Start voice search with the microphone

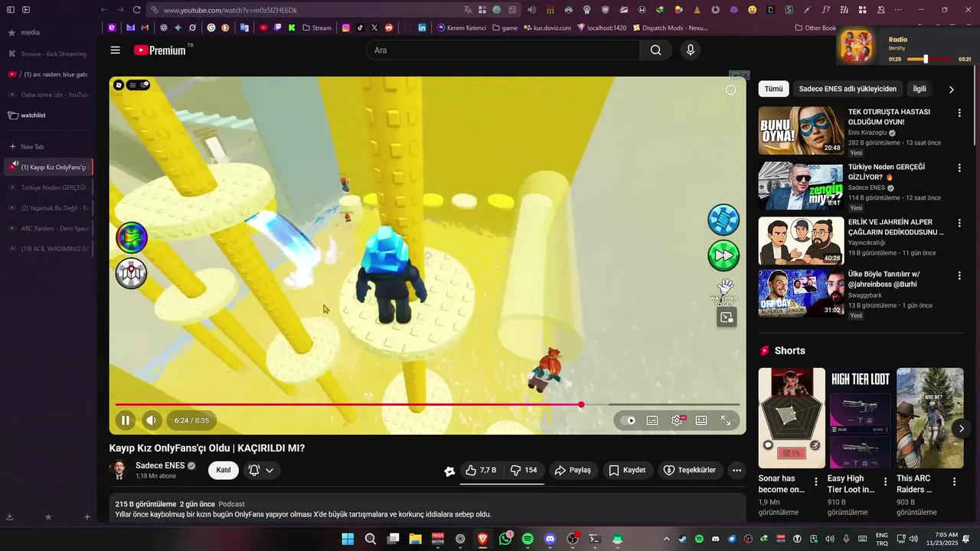click(x=691, y=50)
